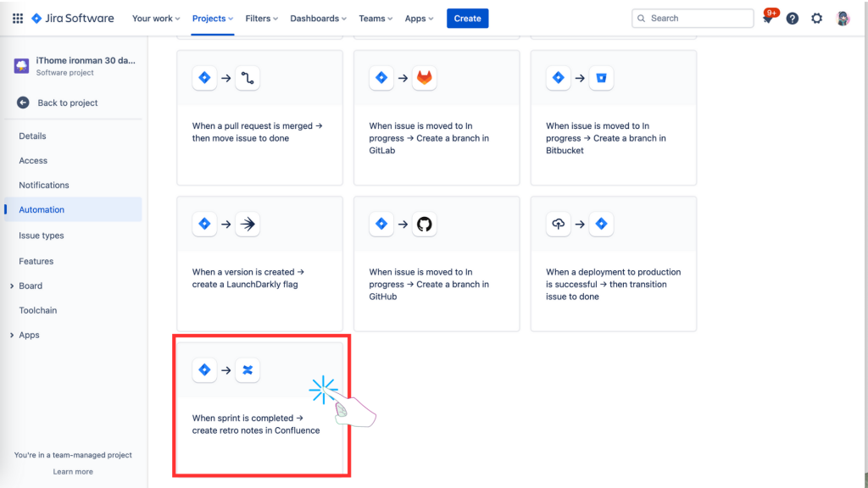The image size is (868, 488).
Task: Click the back arrow icon beside Back to project
Action: click(x=23, y=103)
